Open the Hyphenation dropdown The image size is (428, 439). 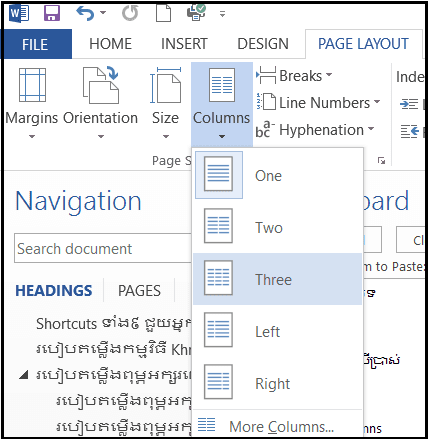pyautogui.click(x=315, y=130)
